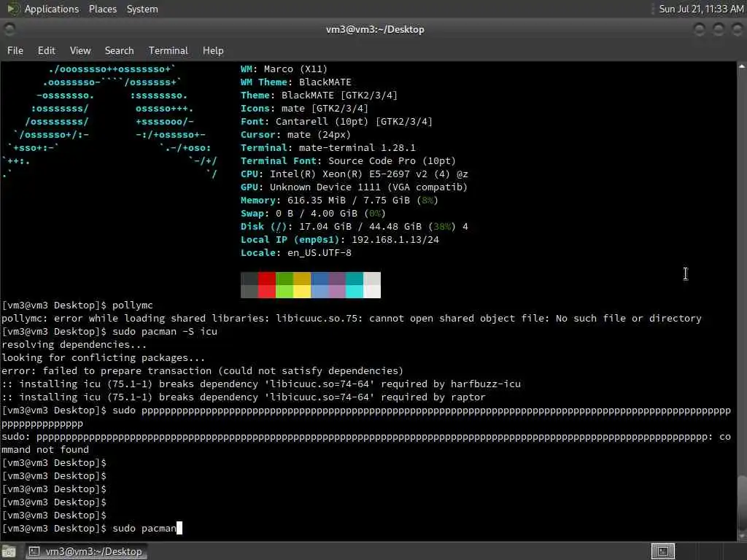The height and width of the screenshot is (560, 747).
Task: Select the vm3@vm3:~/Desktop taskbar button
Action: [86, 551]
